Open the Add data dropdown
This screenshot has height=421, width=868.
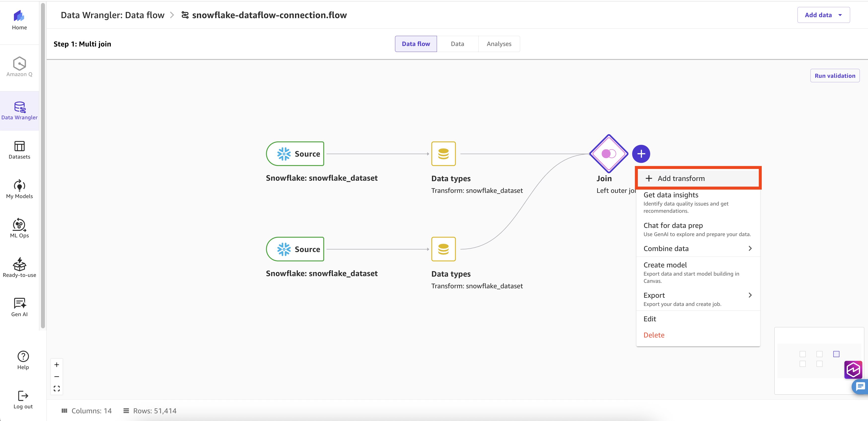pos(824,15)
